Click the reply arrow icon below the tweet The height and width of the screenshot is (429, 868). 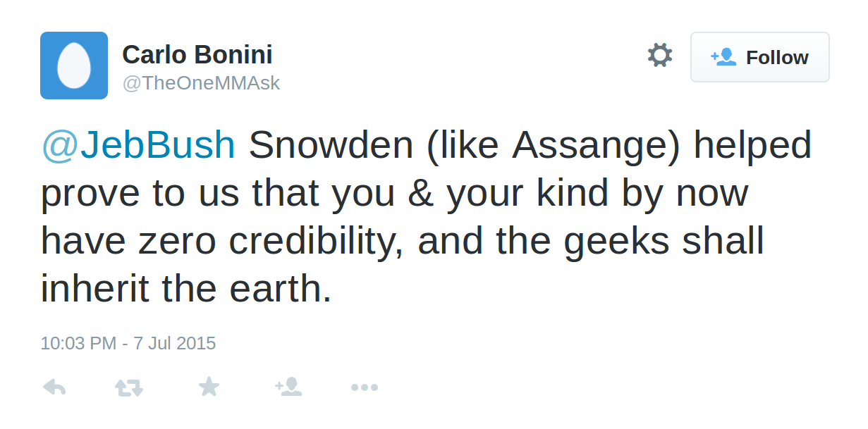pos(54,387)
